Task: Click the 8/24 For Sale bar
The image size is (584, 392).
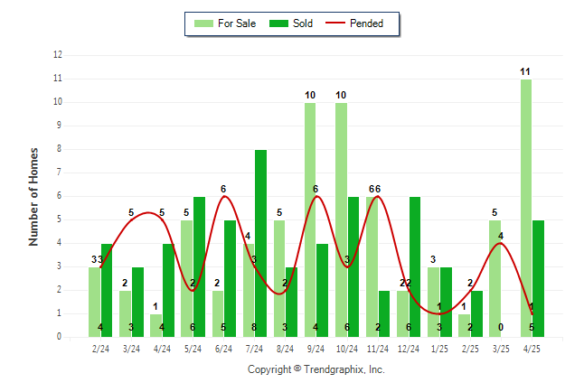Action: (279, 278)
